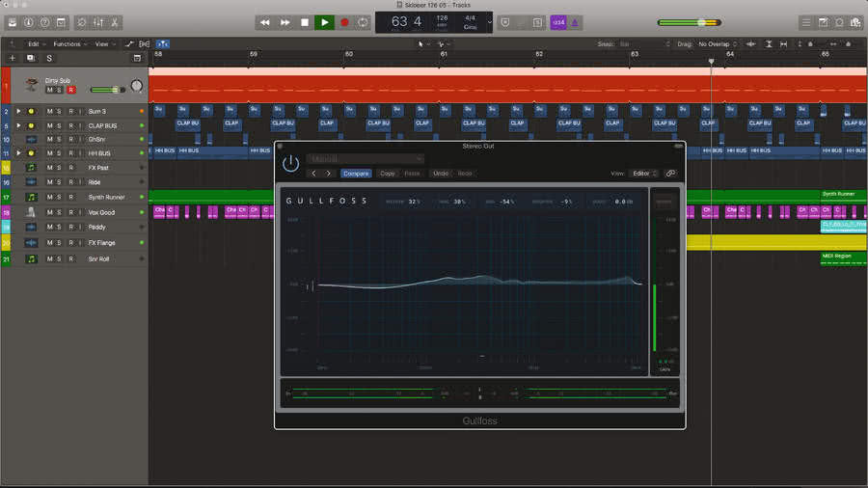Show the Toolbar icon in control bar
Screen dimensions: 868x488
(x=61, y=23)
